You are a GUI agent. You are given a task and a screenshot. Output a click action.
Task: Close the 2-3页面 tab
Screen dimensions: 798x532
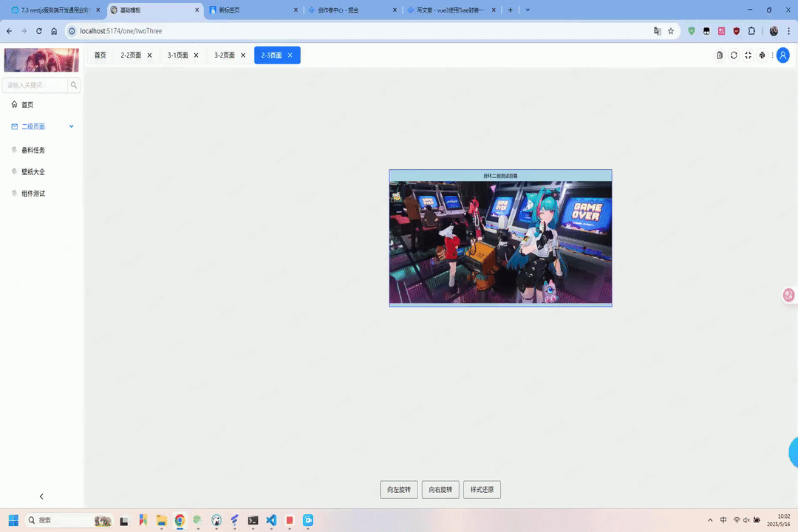pyautogui.click(x=290, y=55)
